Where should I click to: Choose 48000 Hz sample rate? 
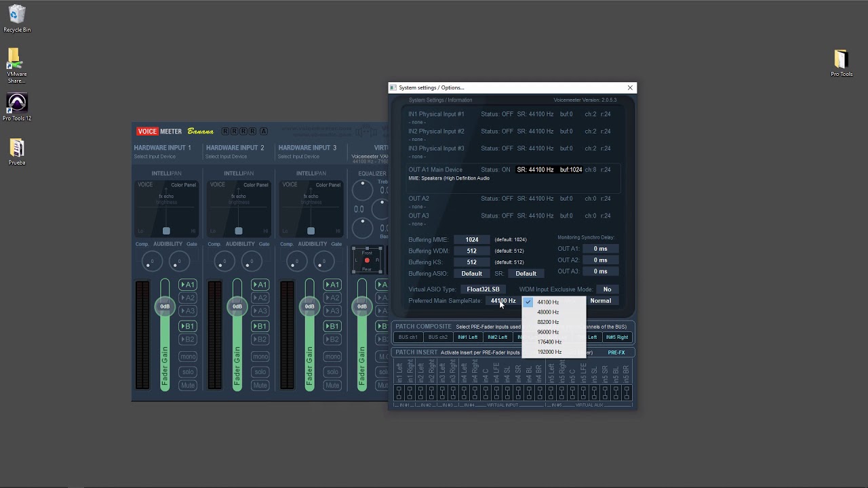[553, 312]
